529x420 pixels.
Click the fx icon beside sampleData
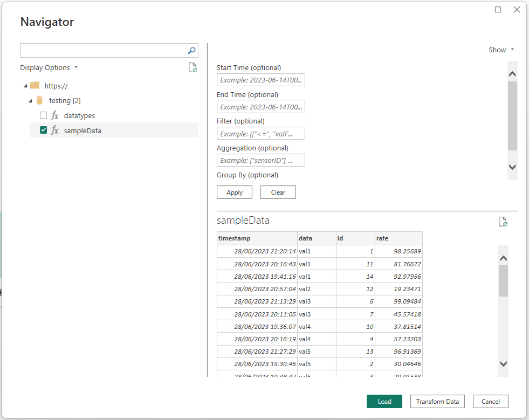click(x=55, y=130)
